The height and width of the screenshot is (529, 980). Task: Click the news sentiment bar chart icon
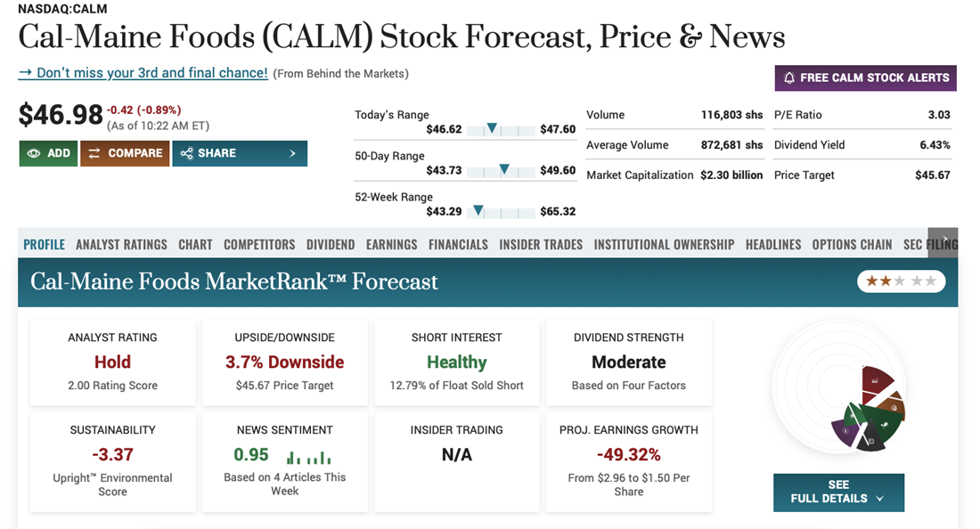pyautogui.click(x=308, y=458)
